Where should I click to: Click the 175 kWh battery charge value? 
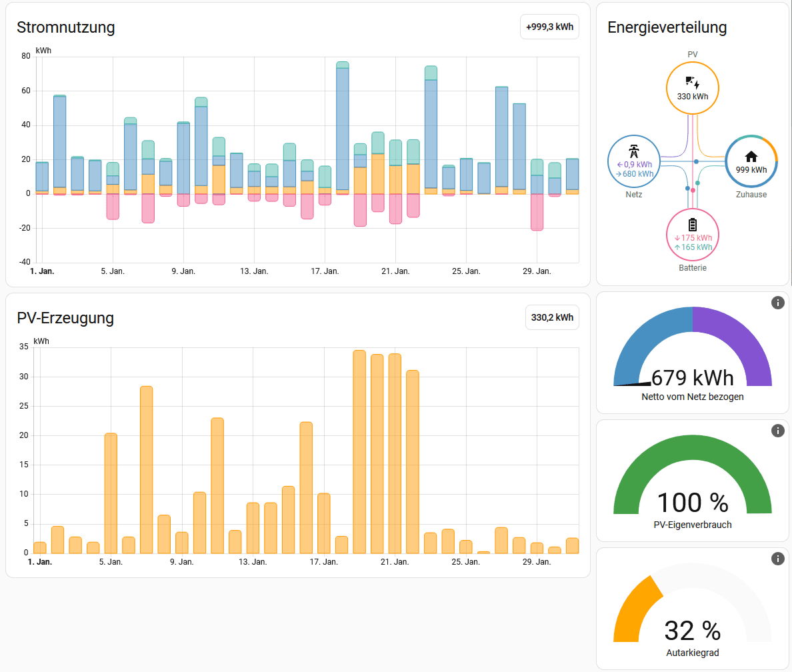point(693,237)
